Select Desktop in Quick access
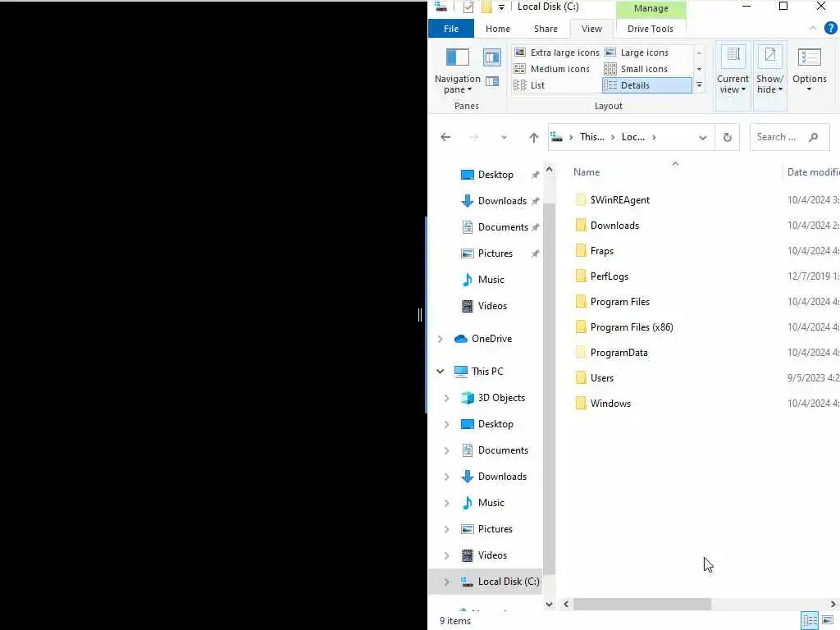Image resolution: width=840 pixels, height=630 pixels. (495, 175)
